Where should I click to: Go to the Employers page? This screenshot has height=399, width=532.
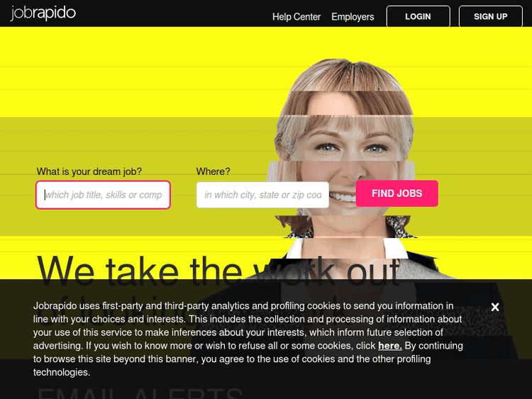(x=353, y=16)
